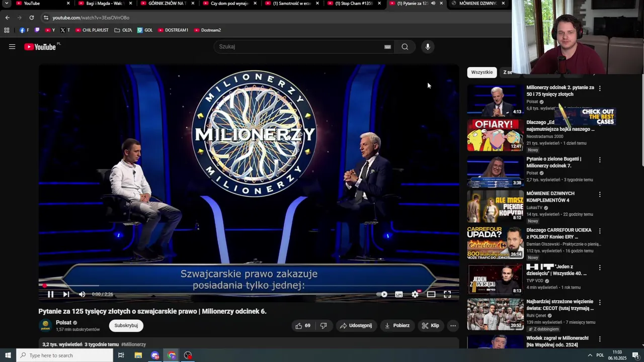Open the Facebook F bookmark
Image resolution: width=644 pixels, height=362 pixels.
tap(24, 30)
